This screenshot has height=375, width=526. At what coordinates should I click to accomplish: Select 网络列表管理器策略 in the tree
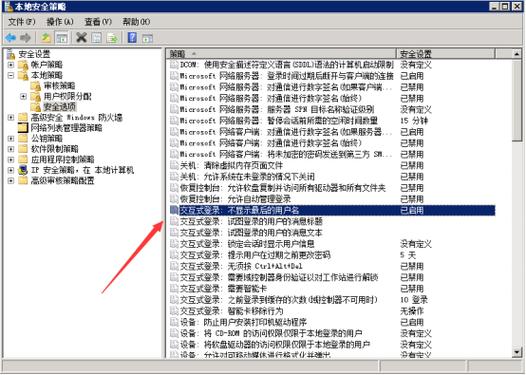point(66,128)
